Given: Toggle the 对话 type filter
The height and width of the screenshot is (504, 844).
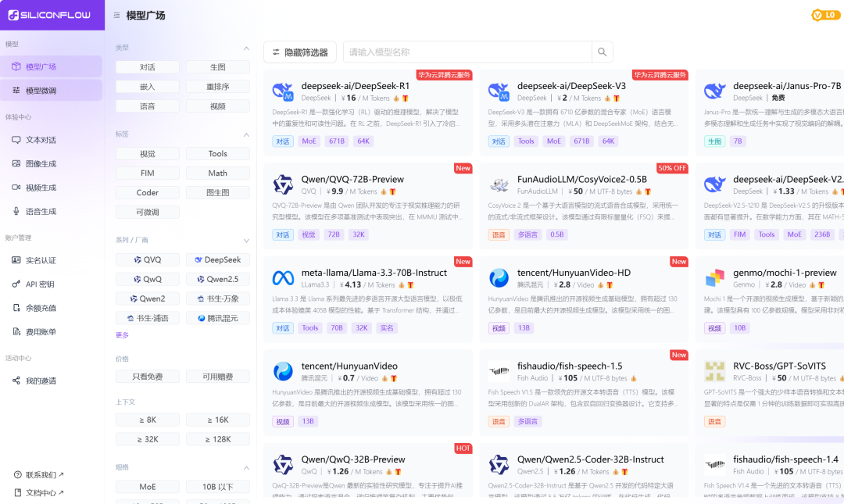Looking at the screenshot, I should [x=148, y=67].
